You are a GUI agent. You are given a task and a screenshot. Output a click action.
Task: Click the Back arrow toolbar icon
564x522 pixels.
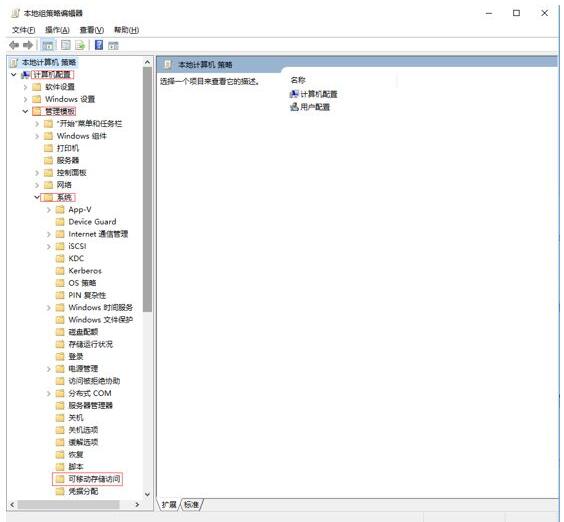coord(14,45)
